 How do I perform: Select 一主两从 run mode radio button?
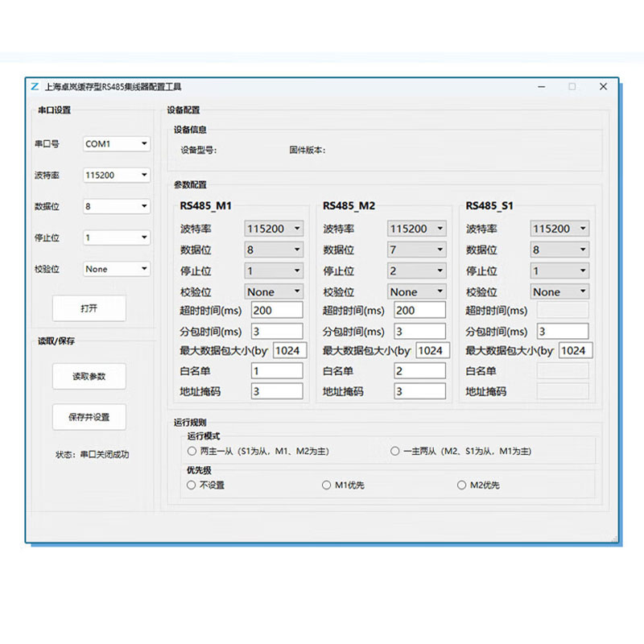[394, 452]
